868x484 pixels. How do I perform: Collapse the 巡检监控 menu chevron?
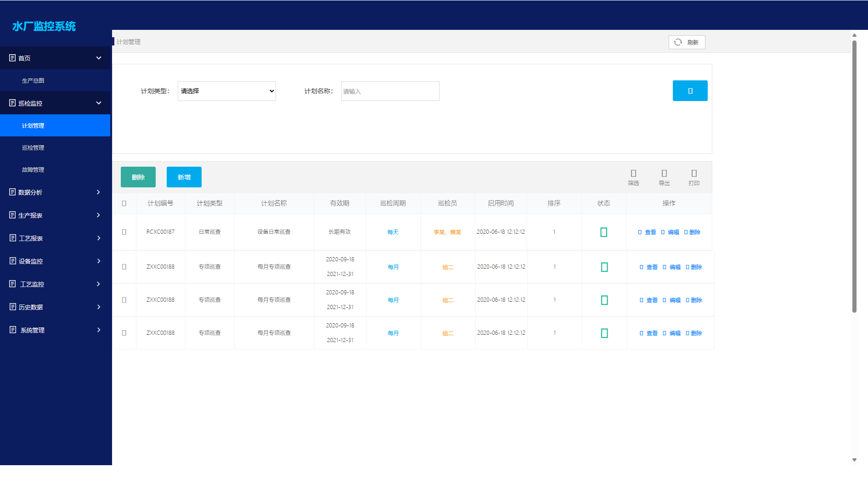(99, 103)
